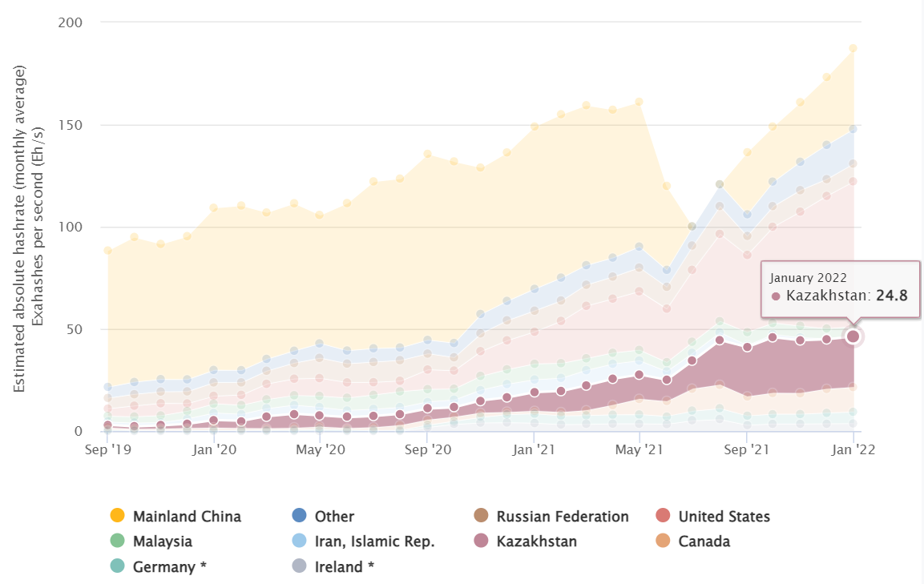Click the Canada legend label text
The width and height of the screenshot is (924, 584).
(x=704, y=542)
